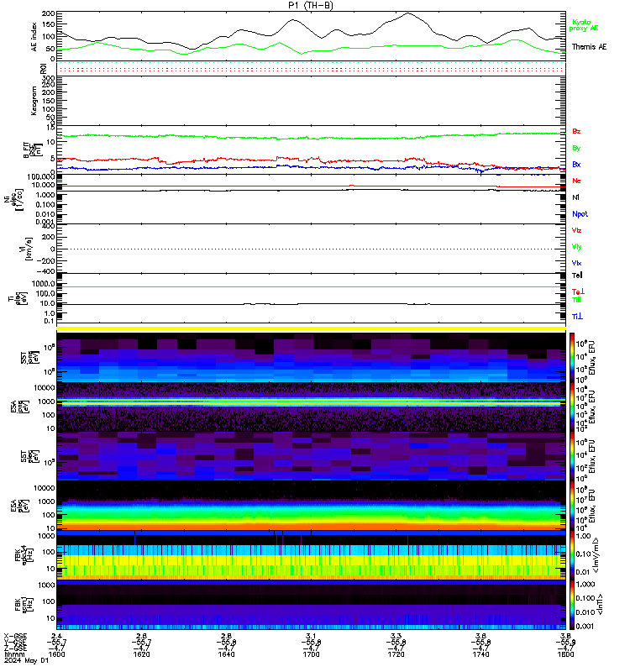Click the green line in temperature panel
This screenshot has height=672, width=630.
pos(311,287)
